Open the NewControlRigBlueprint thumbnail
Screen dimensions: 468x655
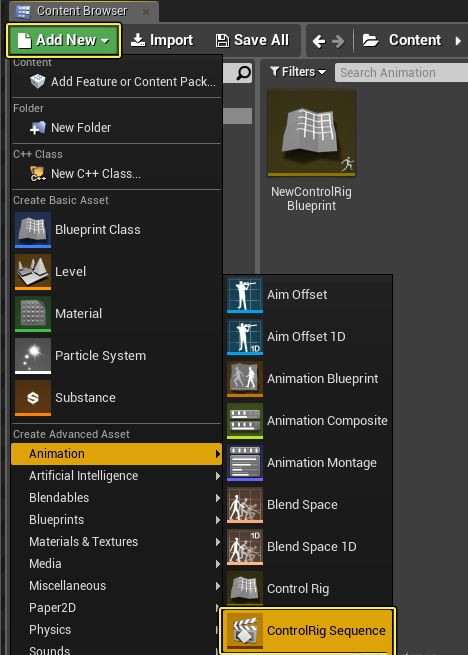click(x=312, y=133)
